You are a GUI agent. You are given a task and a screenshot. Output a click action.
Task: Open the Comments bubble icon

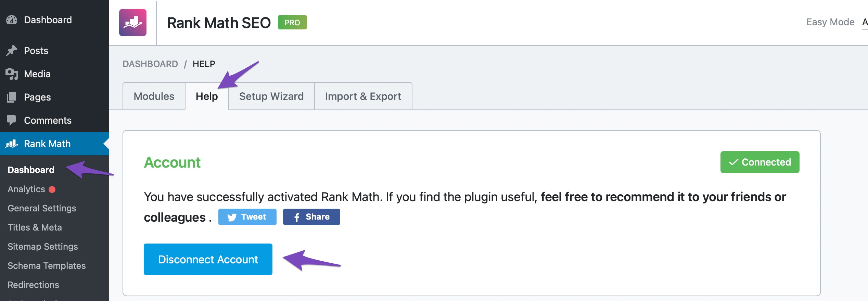pyautogui.click(x=12, y=120)
